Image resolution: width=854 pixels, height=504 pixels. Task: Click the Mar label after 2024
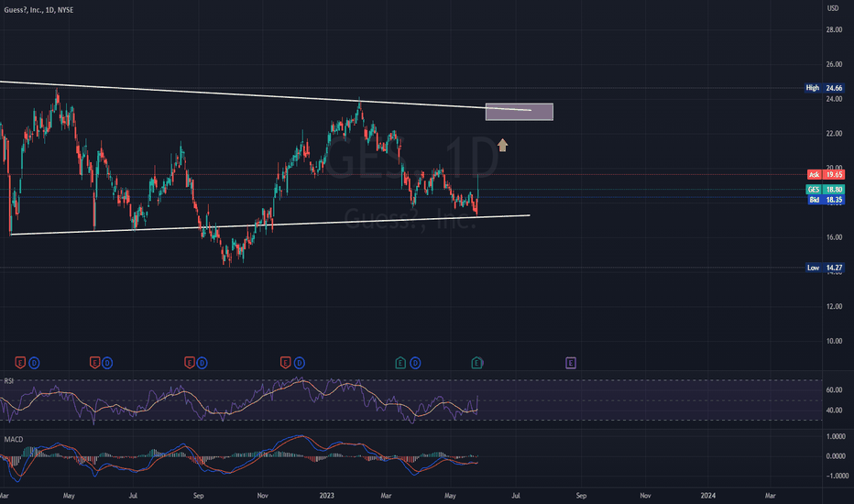[770, 496]
